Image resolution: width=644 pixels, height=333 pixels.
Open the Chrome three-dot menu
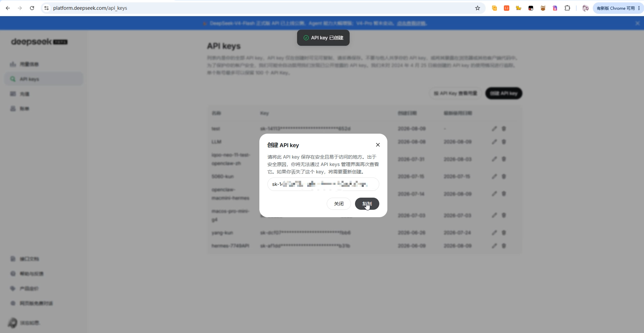click(639, 8)
